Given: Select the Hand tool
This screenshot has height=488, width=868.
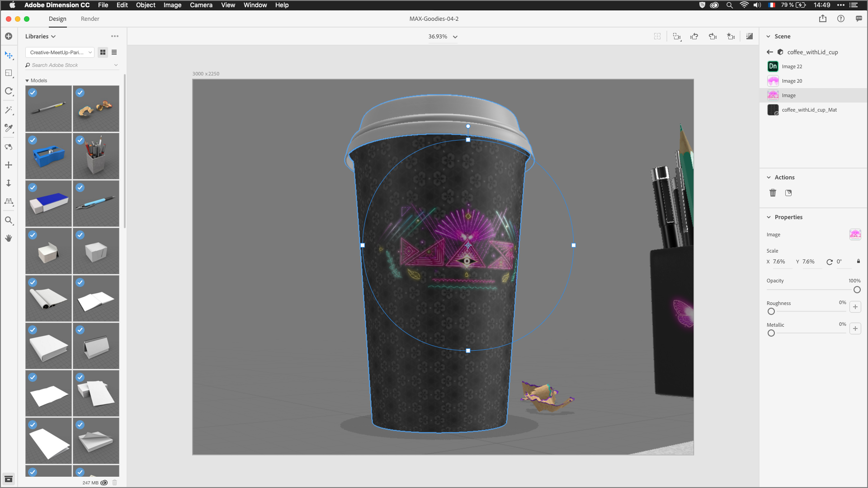Looking at the screenshot, I should coord(9,238).
